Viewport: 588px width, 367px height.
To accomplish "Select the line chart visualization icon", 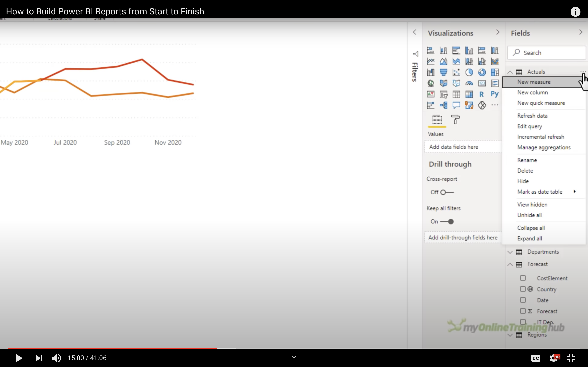I will coord(430,61).
